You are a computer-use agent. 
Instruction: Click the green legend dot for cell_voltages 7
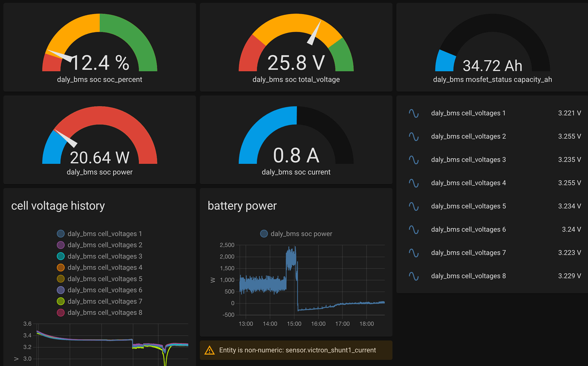click(60, 301)
